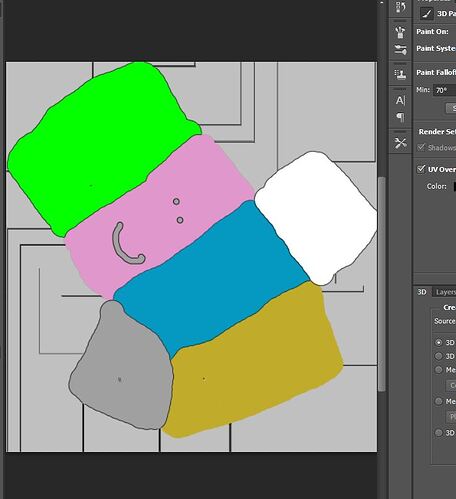Image resolution: width=456 pixels, height=499 pixels.
Task: Click the Paint Falloff heading
Action: (x=436, y=72)
